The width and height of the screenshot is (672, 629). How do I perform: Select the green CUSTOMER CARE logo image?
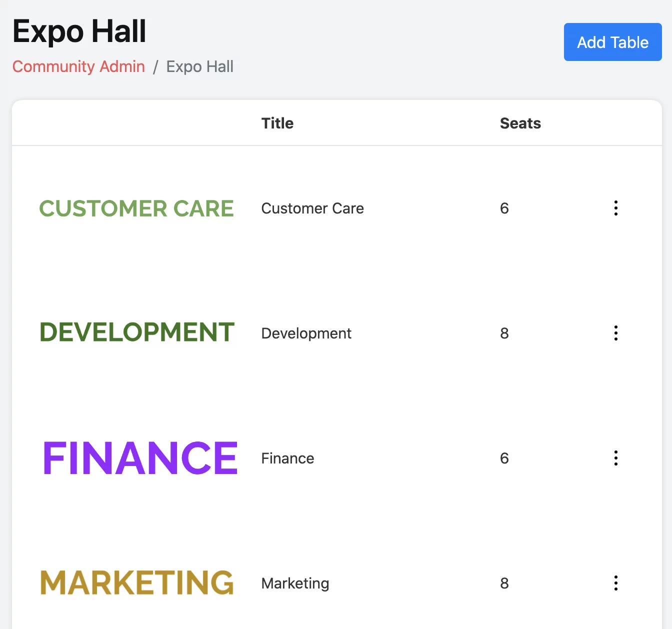tap(136, 208)
